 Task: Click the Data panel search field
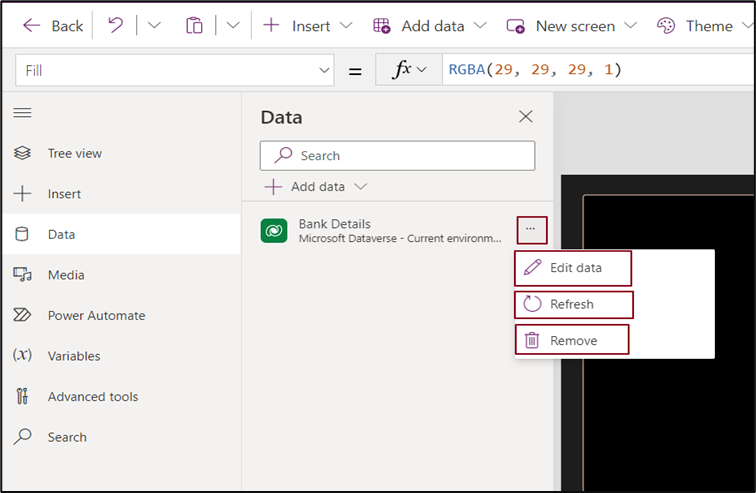(x=397, y=156)
